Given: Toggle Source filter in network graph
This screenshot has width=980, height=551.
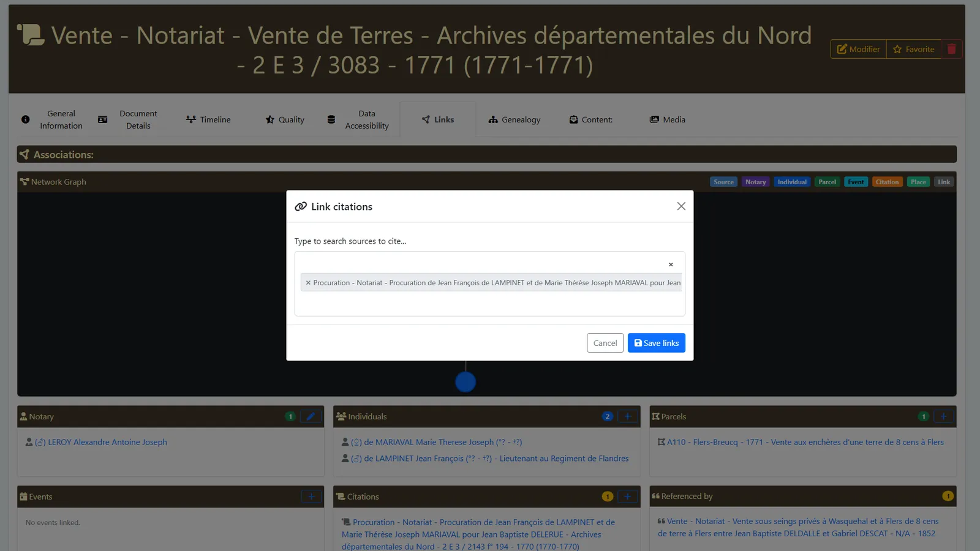Looking at the screenshot, I should (723, 182).
